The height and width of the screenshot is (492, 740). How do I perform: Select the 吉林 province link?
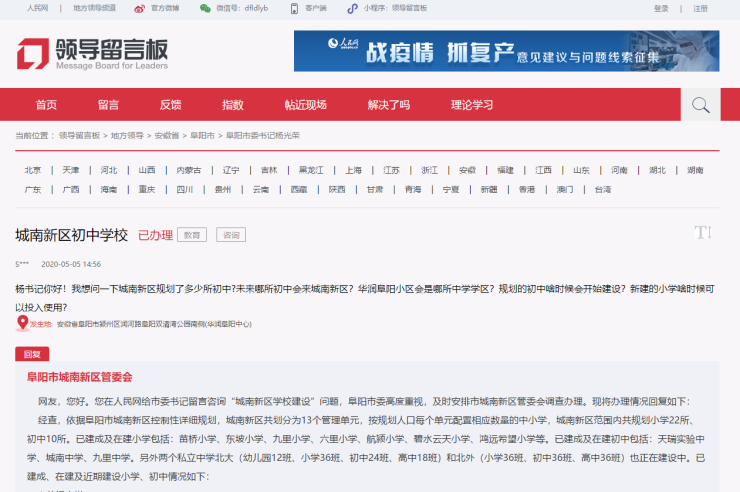pos(269,170)
